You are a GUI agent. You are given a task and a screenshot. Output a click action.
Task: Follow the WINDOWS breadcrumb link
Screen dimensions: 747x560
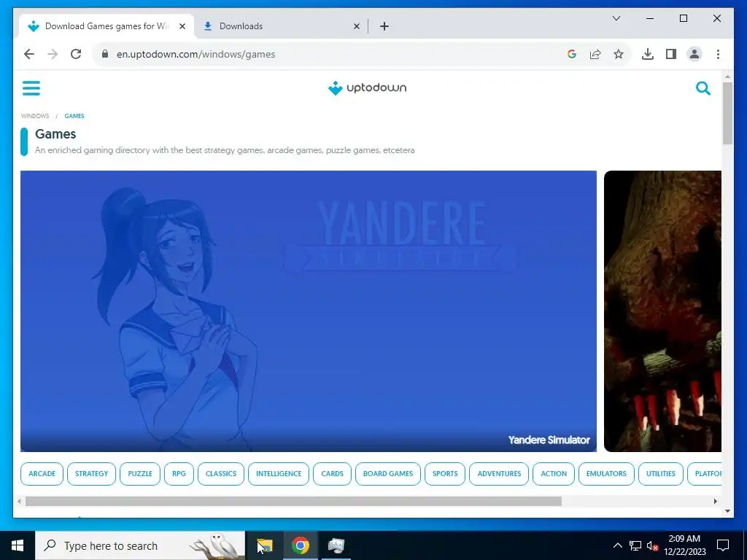click(35, 116)
